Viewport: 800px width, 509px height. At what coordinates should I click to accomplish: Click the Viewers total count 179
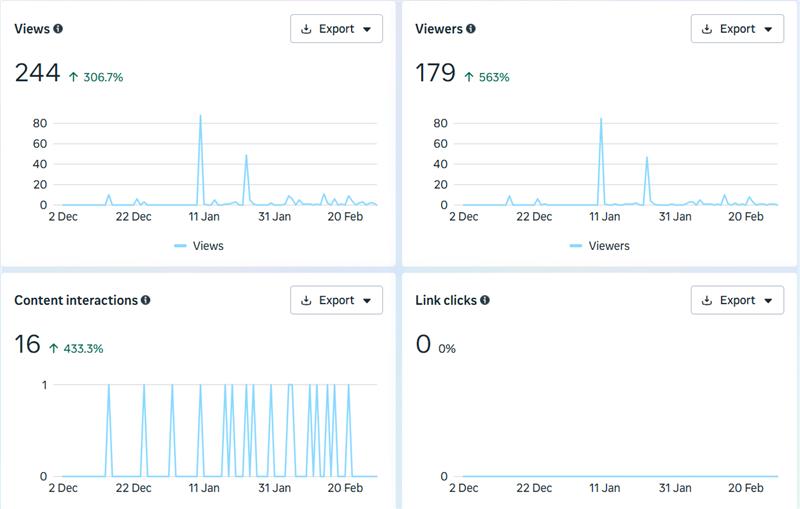tap(435, 73)
